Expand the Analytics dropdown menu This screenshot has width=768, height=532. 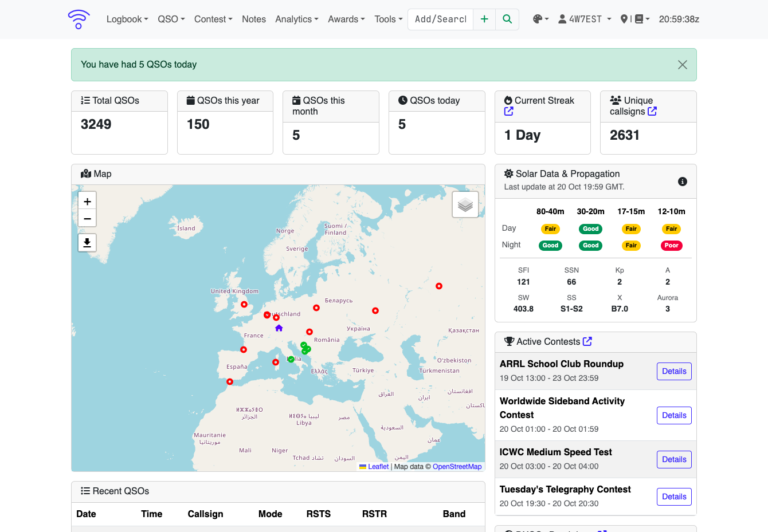tap(297, 19)
